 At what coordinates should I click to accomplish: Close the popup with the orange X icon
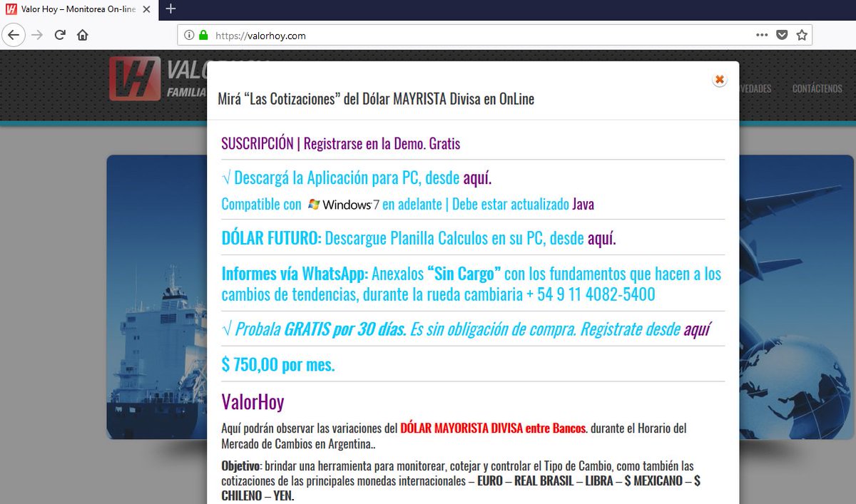[x=720, y=80]
